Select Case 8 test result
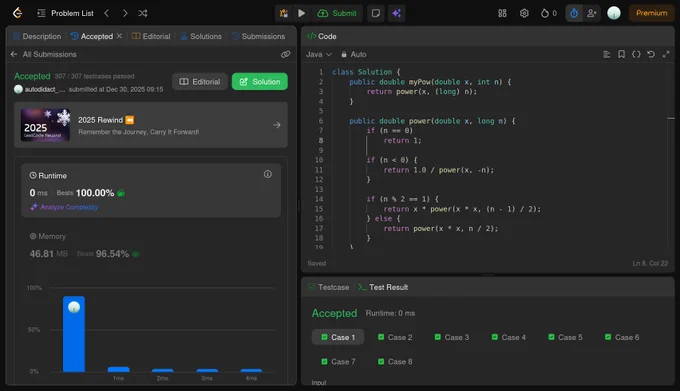The height and width of the screenshot is (391, 680). point(395,362)
